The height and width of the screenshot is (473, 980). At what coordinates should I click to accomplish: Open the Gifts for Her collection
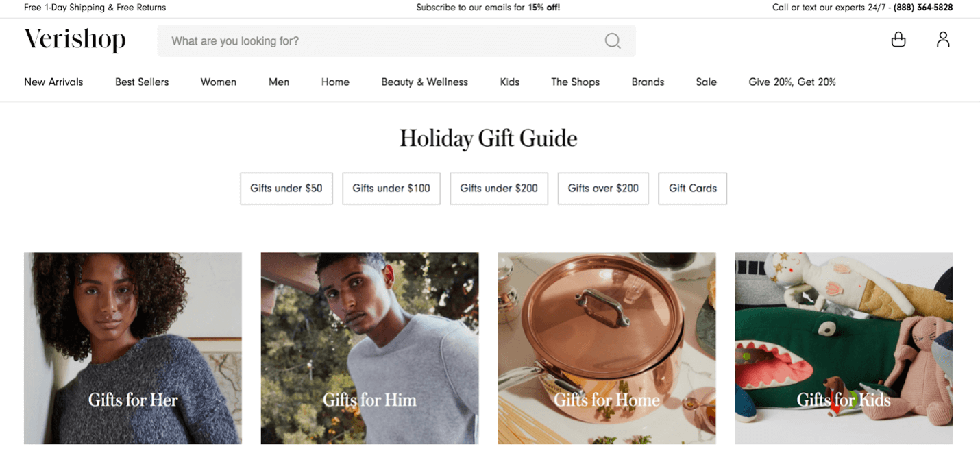click(132, 348)
